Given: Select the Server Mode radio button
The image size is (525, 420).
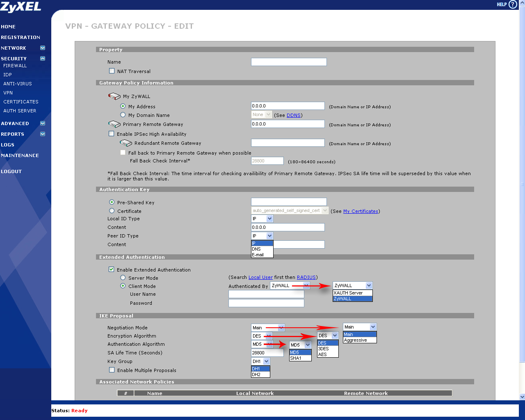Looking at the screenshot, I should tap(123, 278).
